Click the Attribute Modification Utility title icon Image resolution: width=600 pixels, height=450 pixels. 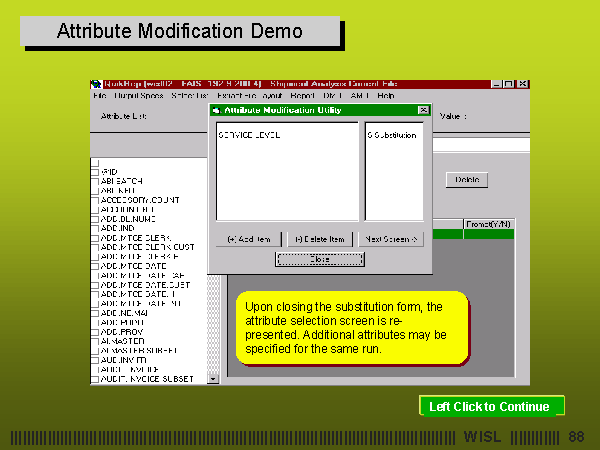[215, 110]
